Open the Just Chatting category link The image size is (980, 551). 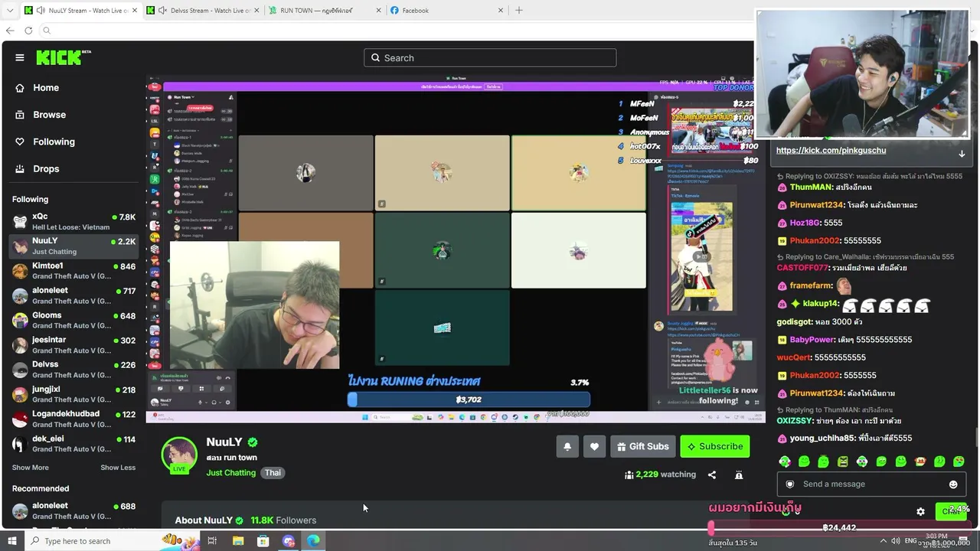click(x=230, y=473)
